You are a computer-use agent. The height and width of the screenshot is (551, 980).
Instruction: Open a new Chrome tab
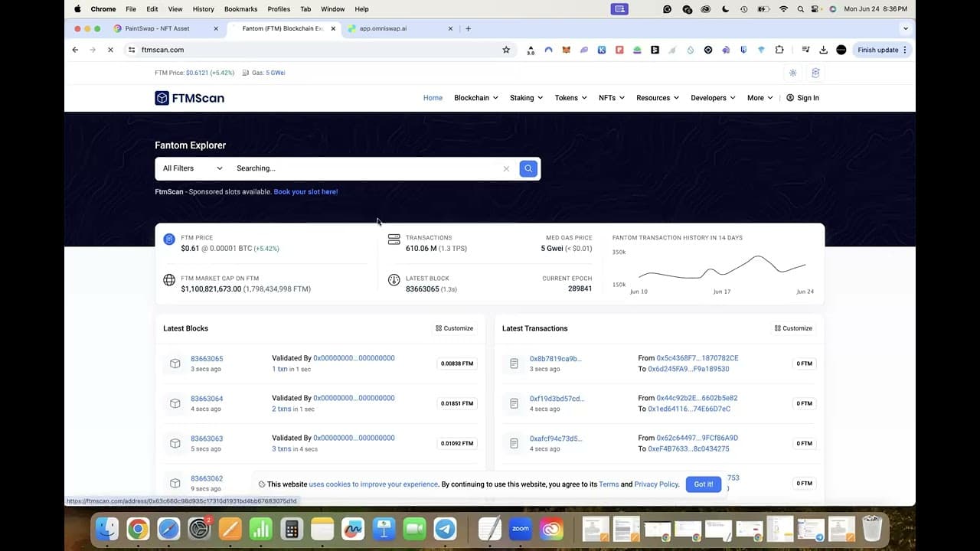click(468, 28)
